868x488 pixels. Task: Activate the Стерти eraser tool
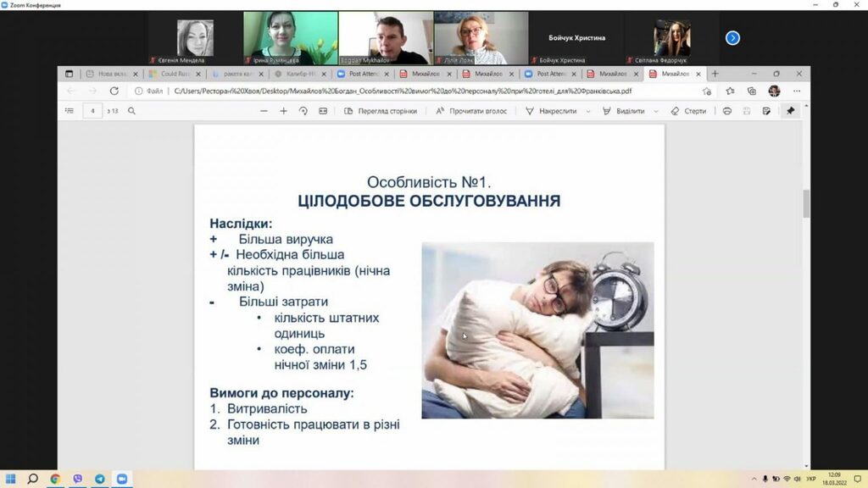click(x=688, y=111)
